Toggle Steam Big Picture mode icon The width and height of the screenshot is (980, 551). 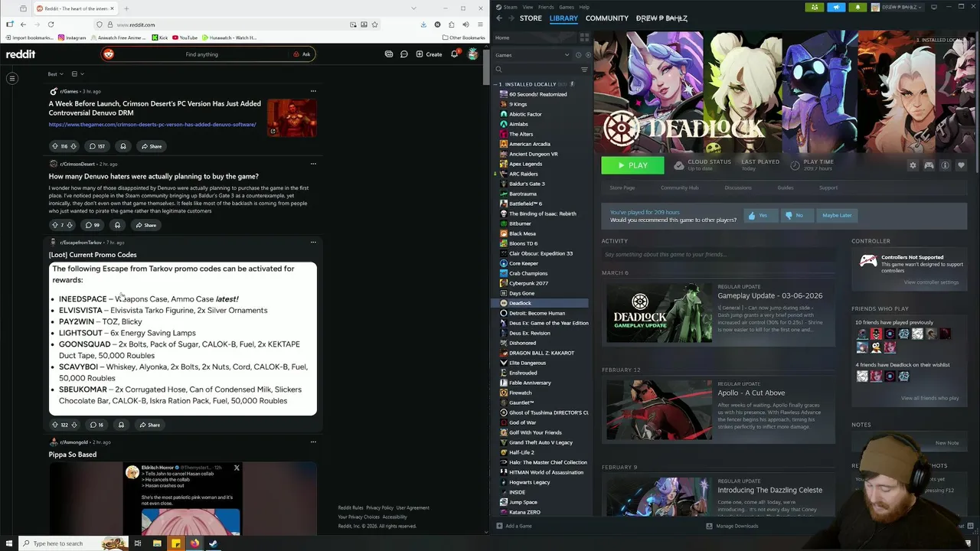[x=933, y=7]
